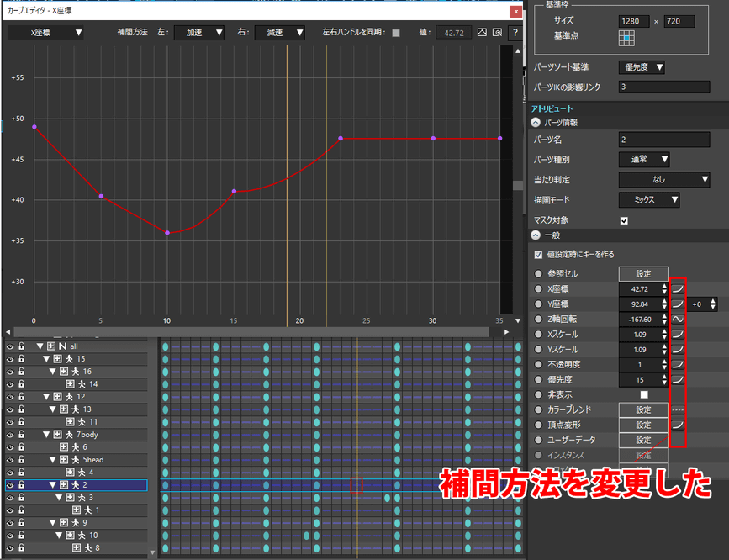
Task: Select the 不透明度 attribute radio button
Action: (538, 365)
